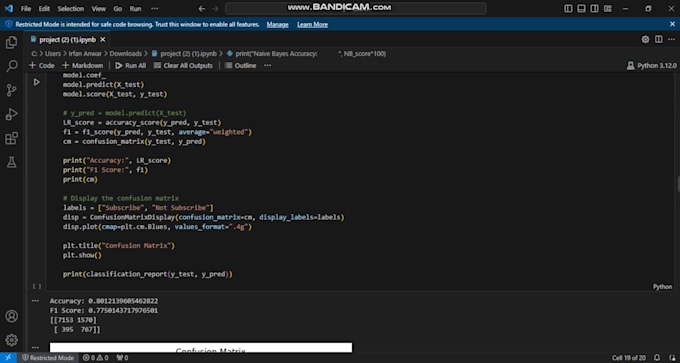Toggle the secondary side bar layout icon
This screenshot has height=363, width=680.
pyautogui.click(x=595, y=9)
